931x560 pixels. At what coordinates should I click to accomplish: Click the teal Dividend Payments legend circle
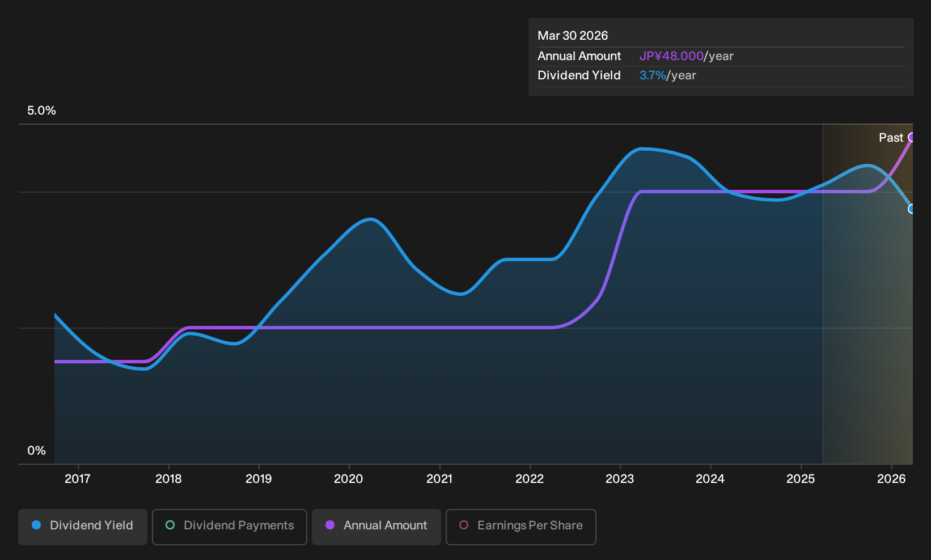[x=170, y=525]
